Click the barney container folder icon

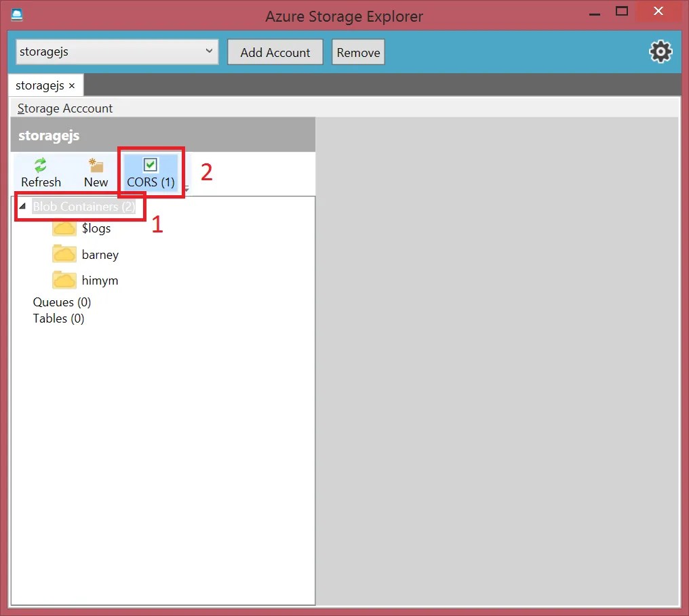[x=63, y=254]
